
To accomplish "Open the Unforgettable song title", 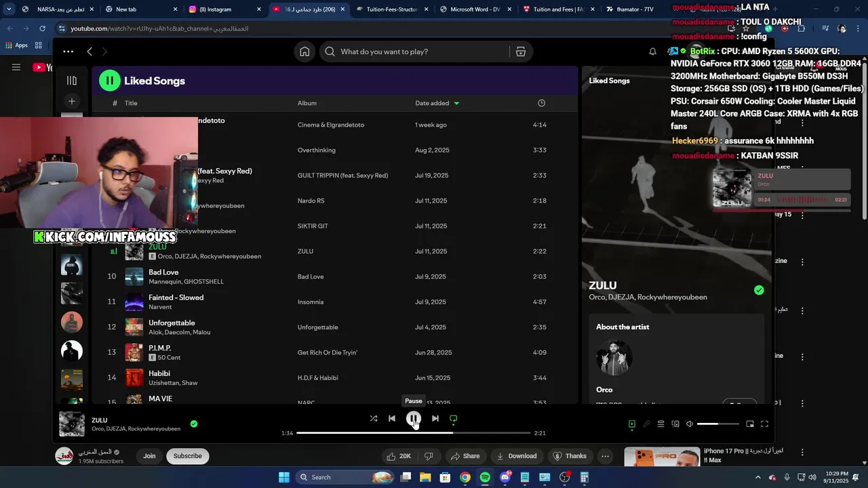I will pos(172,323).
